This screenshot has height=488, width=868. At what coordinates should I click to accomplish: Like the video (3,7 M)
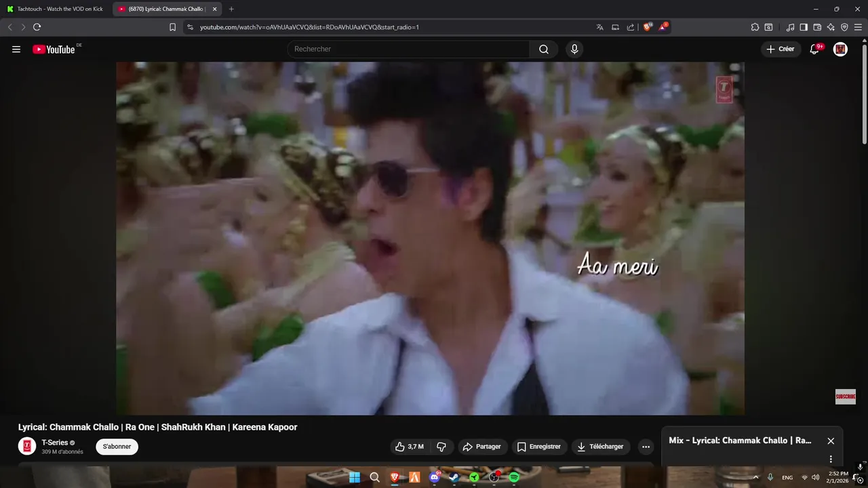pos(410,447)
